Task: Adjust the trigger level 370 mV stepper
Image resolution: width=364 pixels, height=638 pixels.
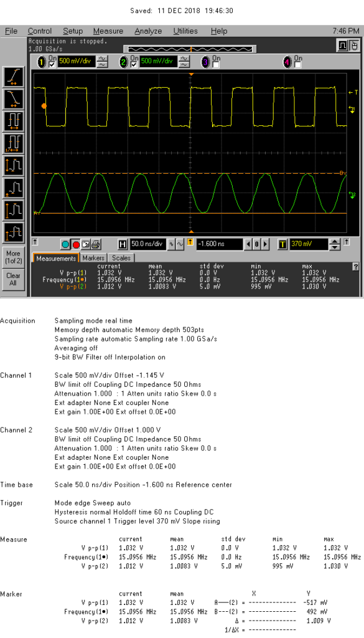Action: [334, 244]
